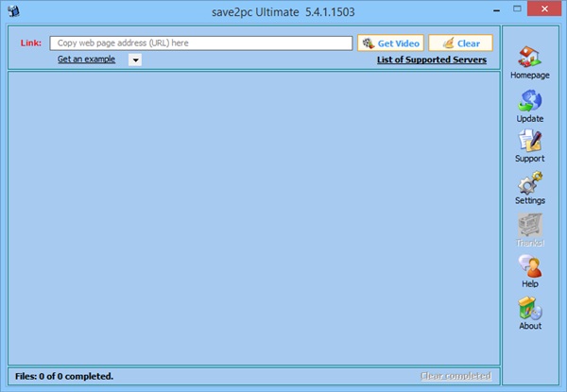The height and width of the screenshot is (392, 567).
Task: Open Help from the sidebar
Action: tap(530, 266)
